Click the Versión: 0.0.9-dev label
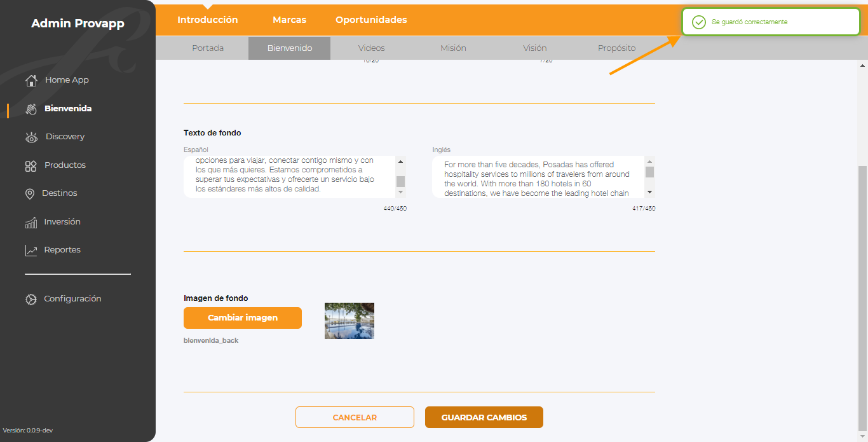868x442 pixels. pos(27,431)
